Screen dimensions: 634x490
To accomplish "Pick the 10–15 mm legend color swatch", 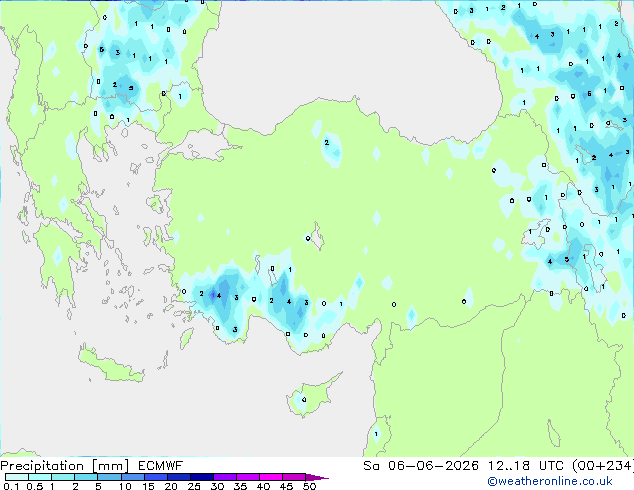I will (x=132, y=477).
